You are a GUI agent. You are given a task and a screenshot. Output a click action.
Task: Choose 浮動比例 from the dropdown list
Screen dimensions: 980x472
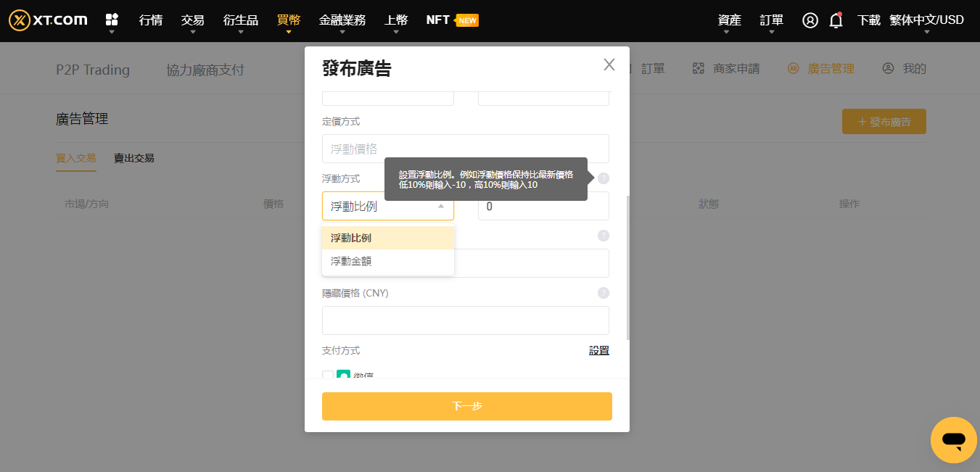(388, 238)
